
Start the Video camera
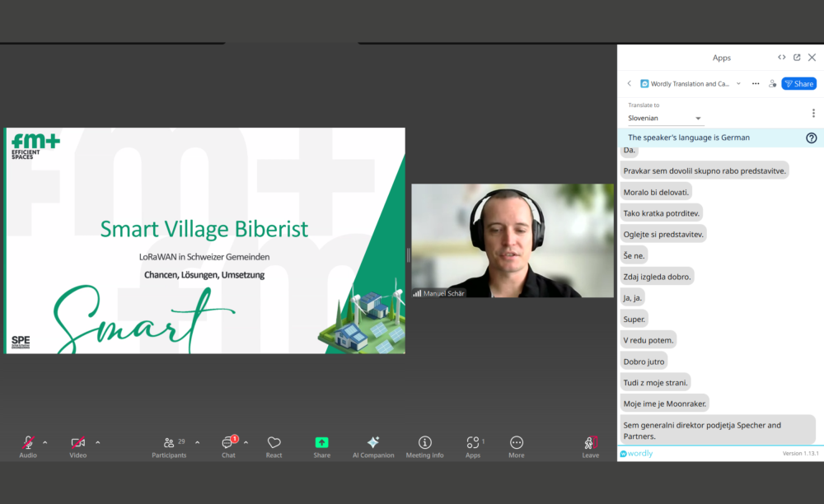click(x=77, y=447)
